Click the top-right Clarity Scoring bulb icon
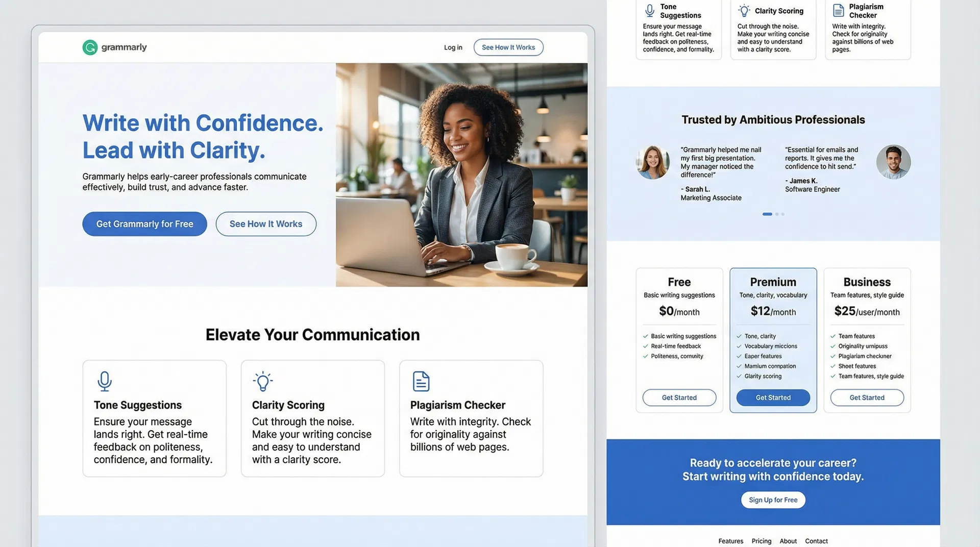The height and width of the screenshot is (547, 980). coord(744,10)
